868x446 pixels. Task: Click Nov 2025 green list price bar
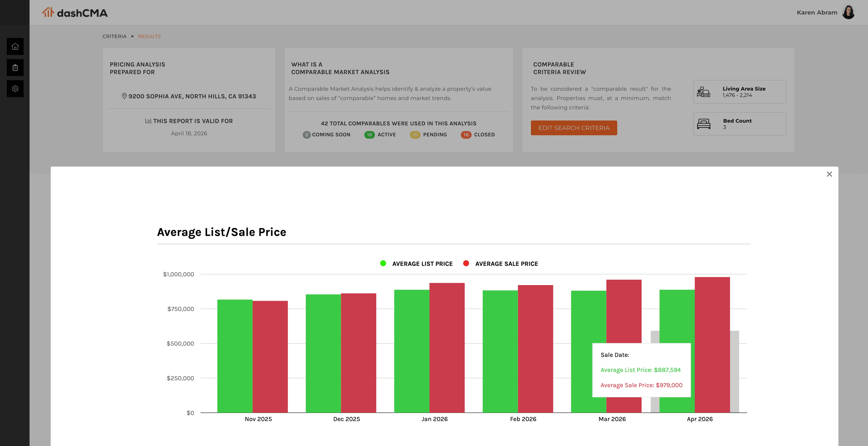(x=235, y=356)
